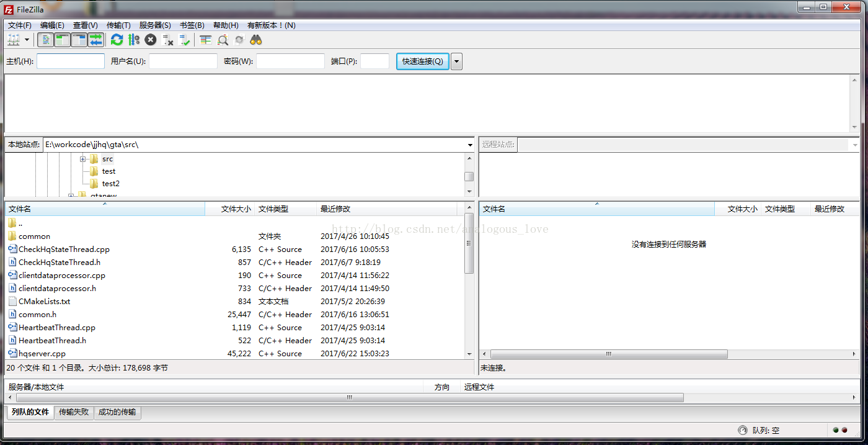The width and height of the screenshot is (868, 445).
Task: Open the 帮助(H) menu
Action: click(x=226, y=25)
